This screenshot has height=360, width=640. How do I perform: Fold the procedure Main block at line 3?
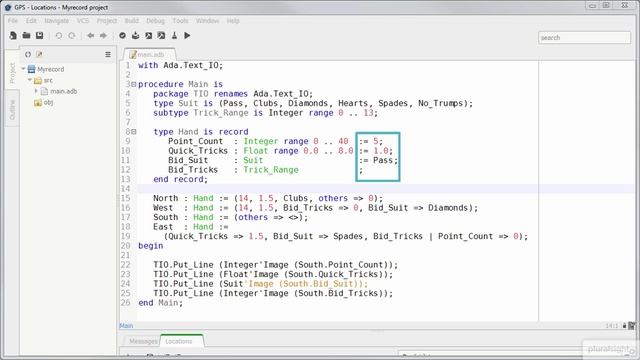133,84
